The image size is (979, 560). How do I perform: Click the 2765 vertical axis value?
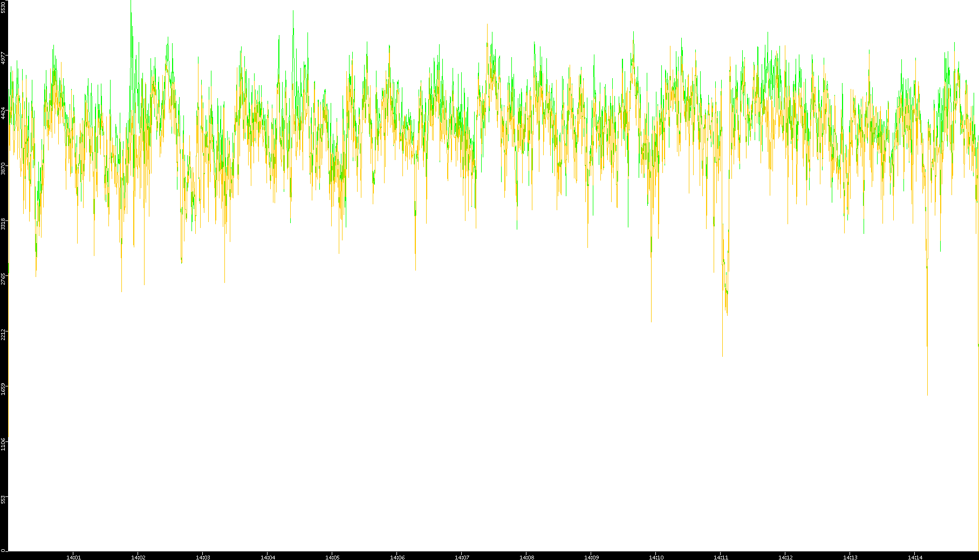point(4,279)
